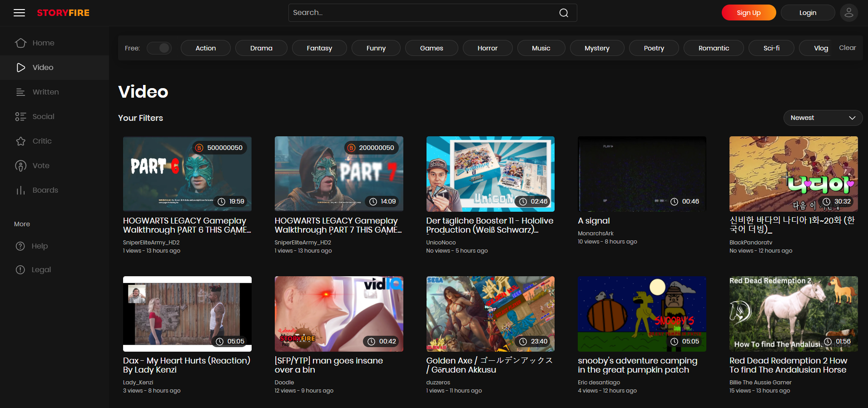868x408 pixels.
Task: Open the Hololive Booster video thumbnail
Action: (x=490, y=174)
